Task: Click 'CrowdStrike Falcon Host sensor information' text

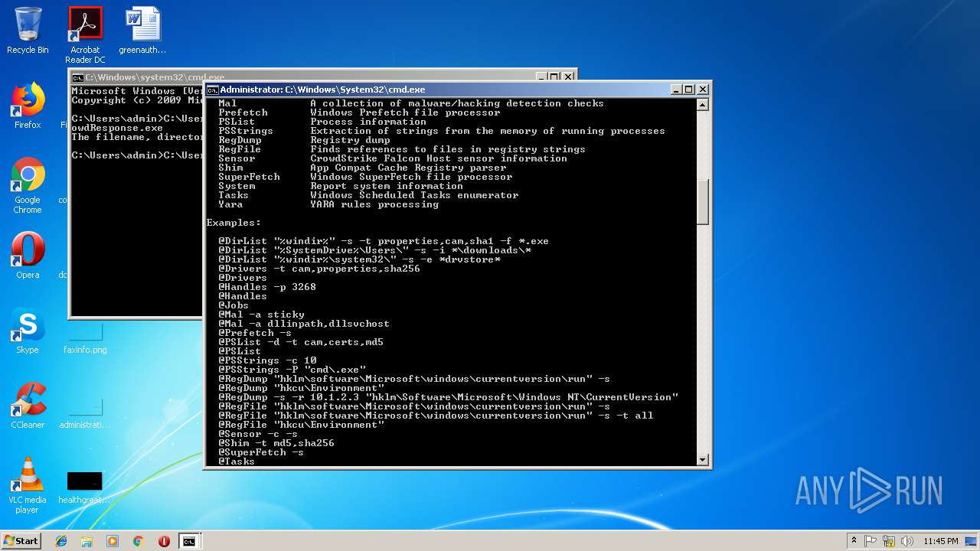Action: click(x=439, y=158)
